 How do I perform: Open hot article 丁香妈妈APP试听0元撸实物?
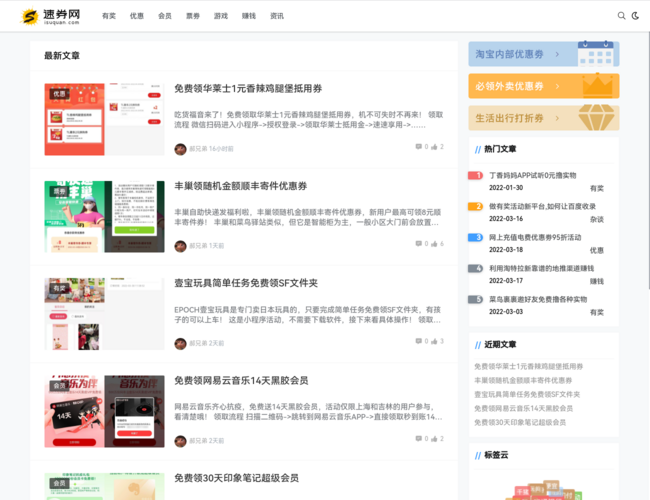click(x=532, y=175)
